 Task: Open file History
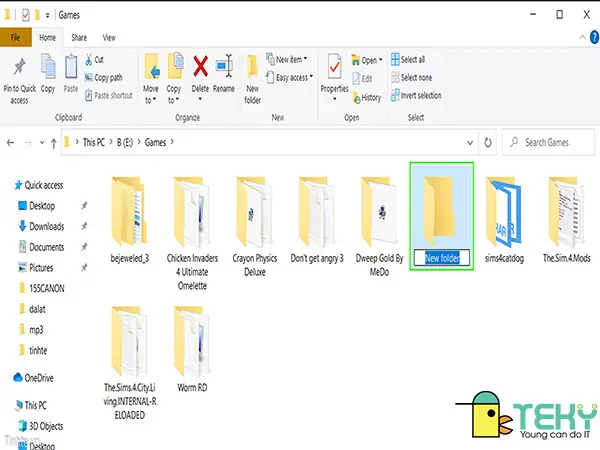(x=366, y=98)
